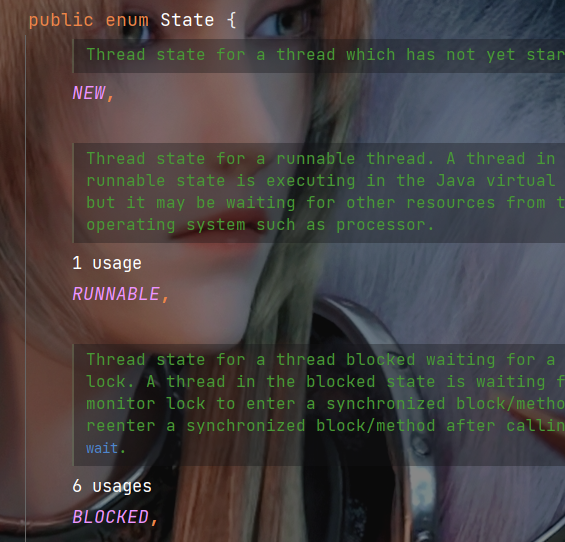
Task: Place caret on RUNNABLE enum constant
Action: 116,294
